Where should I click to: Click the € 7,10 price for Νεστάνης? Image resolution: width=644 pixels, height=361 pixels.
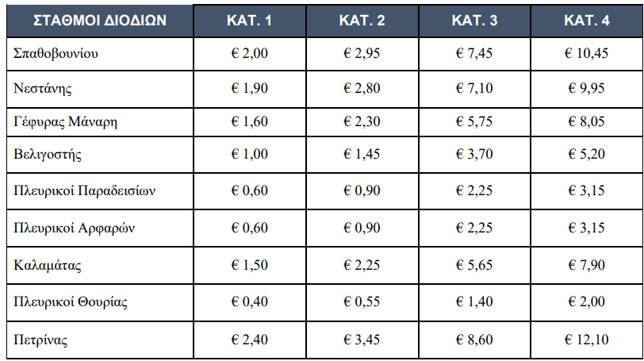pos(475,88)
